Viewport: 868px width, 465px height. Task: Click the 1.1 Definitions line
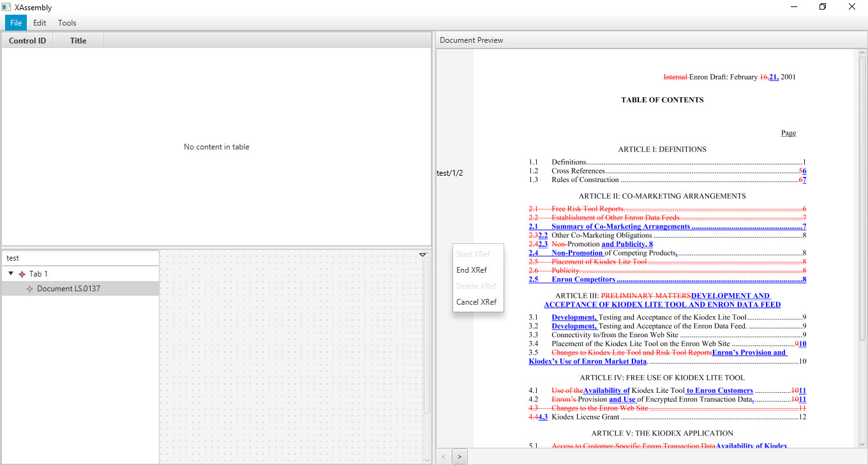[x=668, y=162]
